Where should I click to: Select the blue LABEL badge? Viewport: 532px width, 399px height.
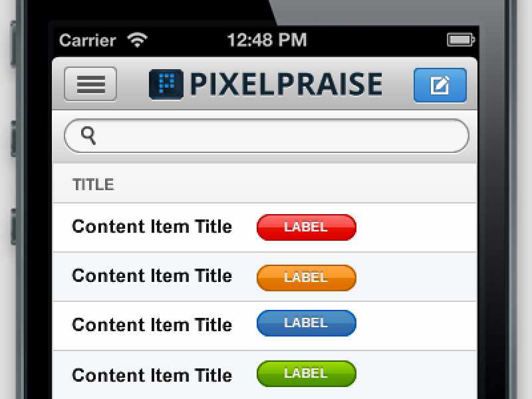coord(306,323)
